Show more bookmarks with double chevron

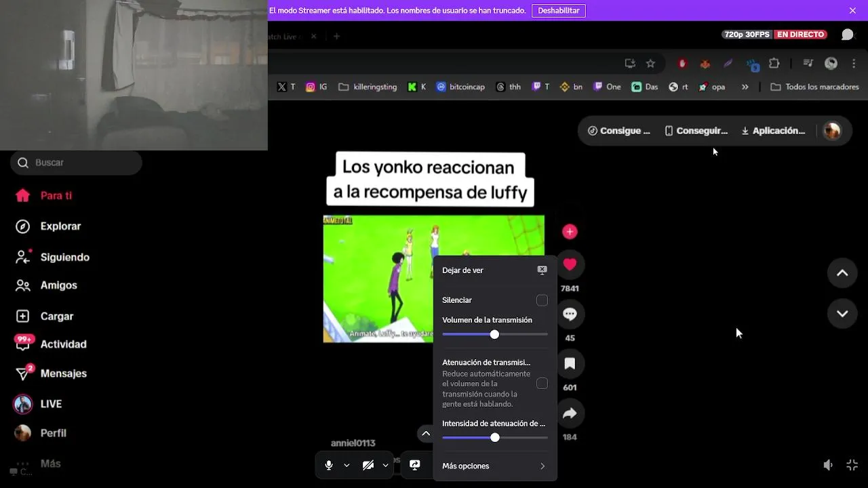[745, 87]
